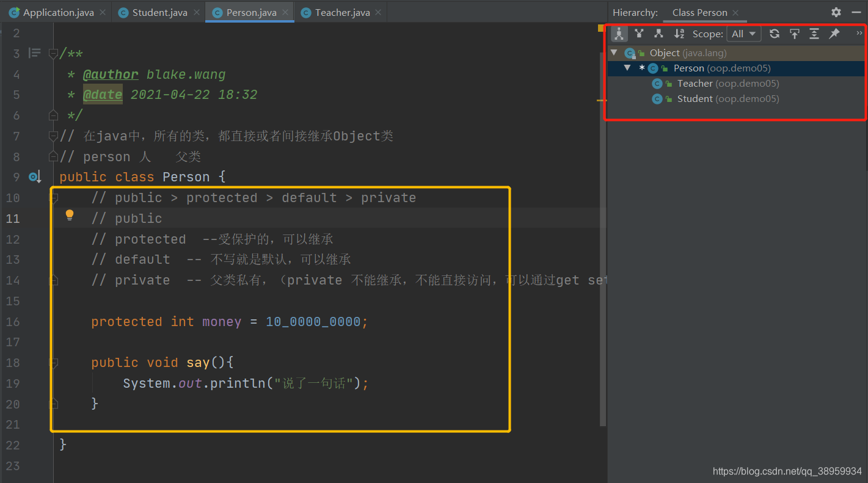Fold the comment block at line 7
The height and width of the screenshot is (483, 868).
point(53,136)
